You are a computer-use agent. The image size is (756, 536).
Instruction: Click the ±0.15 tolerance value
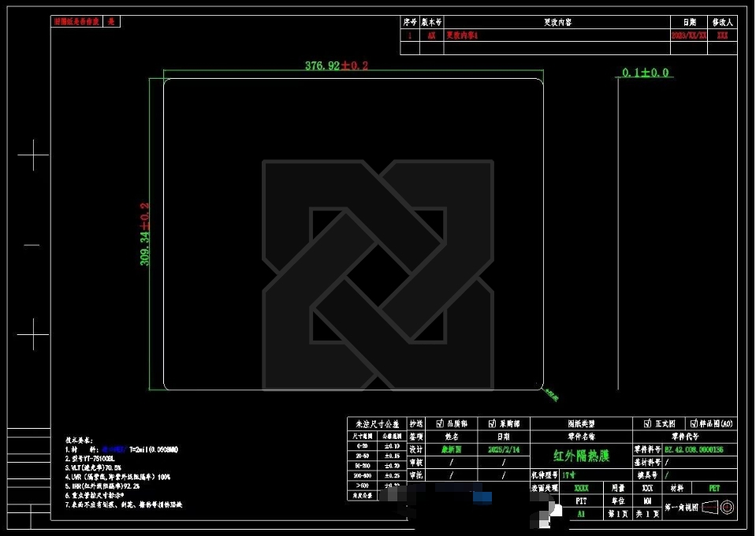coord(392,456)
